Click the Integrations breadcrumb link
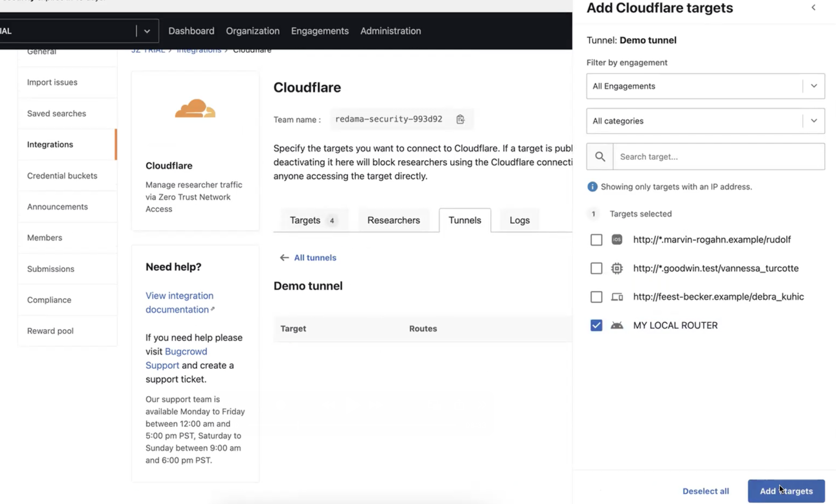The width and height of the screenshot is (836, 504). [199, 50]
